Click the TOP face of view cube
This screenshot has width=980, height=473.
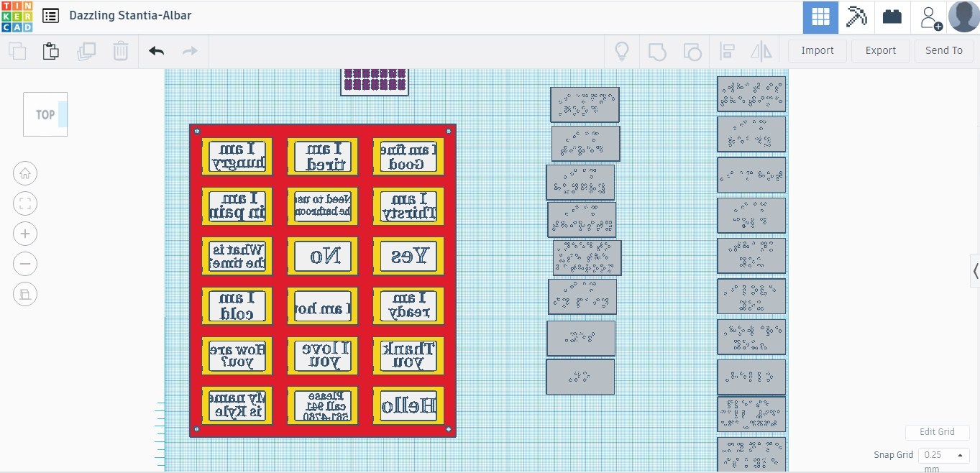coord(45,114)
